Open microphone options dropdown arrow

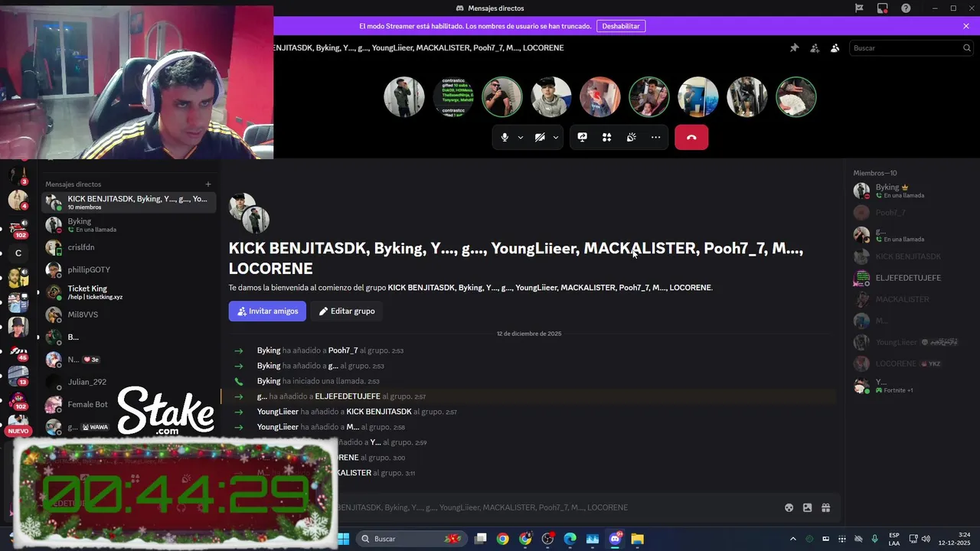tap(521, 137)
